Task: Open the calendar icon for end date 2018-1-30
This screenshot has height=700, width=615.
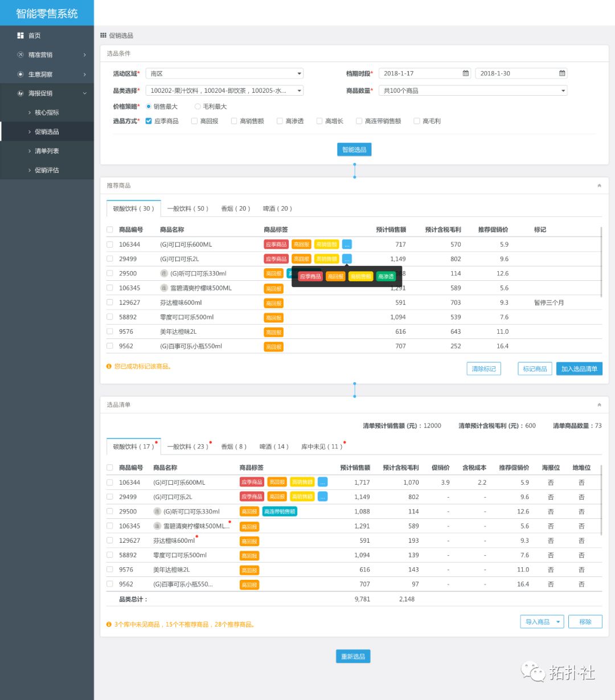Action: [562, 73]
